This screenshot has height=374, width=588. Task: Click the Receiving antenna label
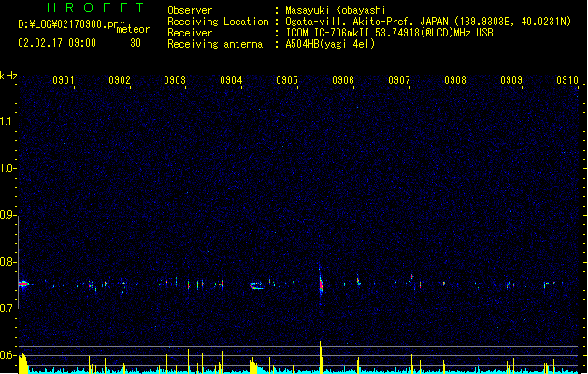pyautogui.click(x=215, y=44)
